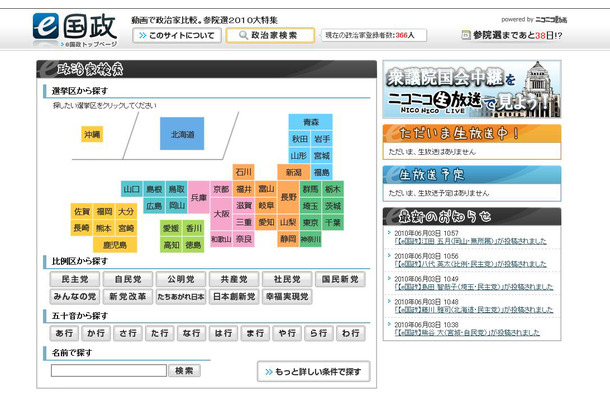Open 政治家検索 button
610x400 pixels.
(x=270, y=35)
